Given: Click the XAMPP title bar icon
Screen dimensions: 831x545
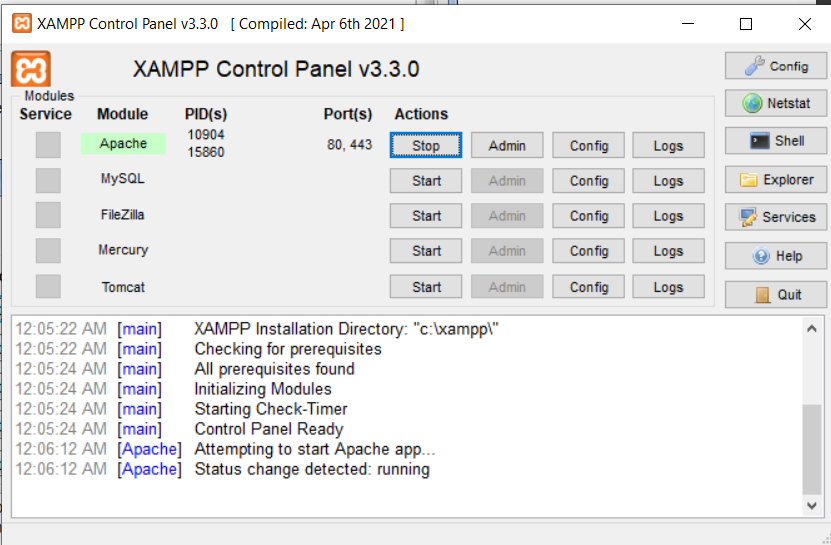Looking at the screenshot, I should [21, 24].
